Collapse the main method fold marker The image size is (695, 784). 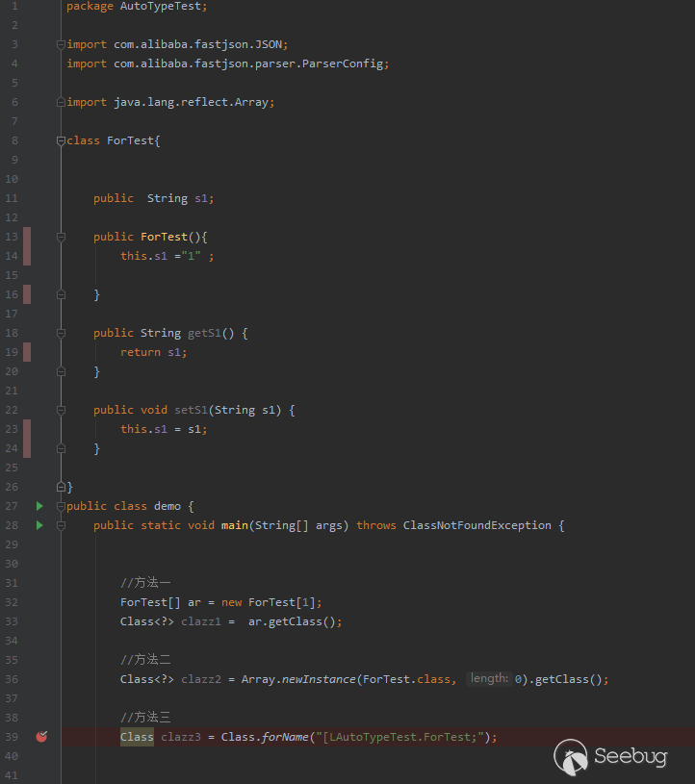(x=62, y=525)
